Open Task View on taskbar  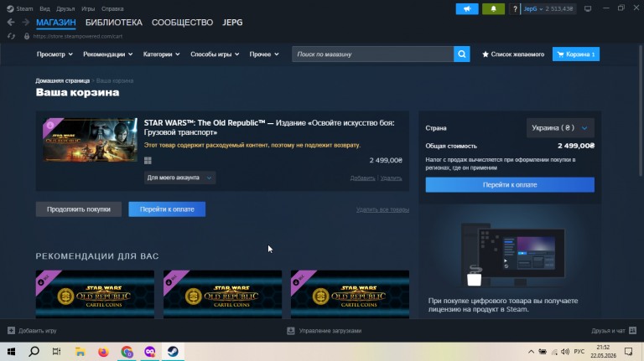coord(57,352)
